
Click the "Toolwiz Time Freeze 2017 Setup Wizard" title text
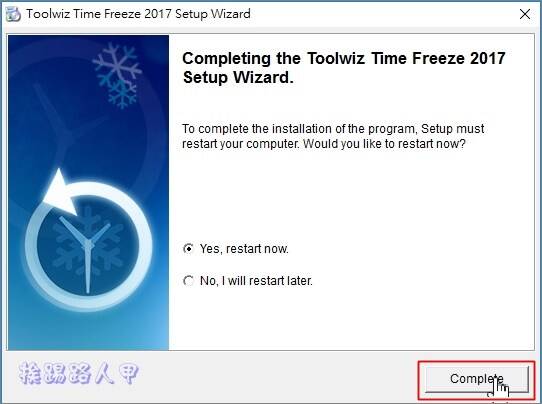pos(138,14)
